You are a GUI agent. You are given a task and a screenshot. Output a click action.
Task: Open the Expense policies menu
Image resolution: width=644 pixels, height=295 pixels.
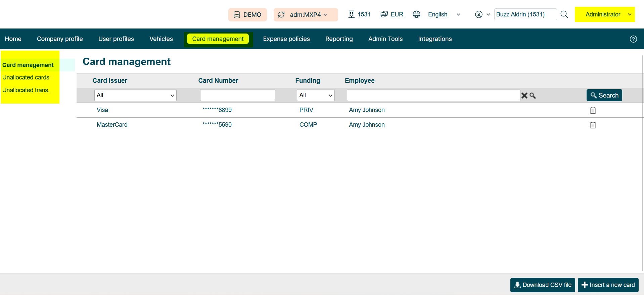(286, 39)
